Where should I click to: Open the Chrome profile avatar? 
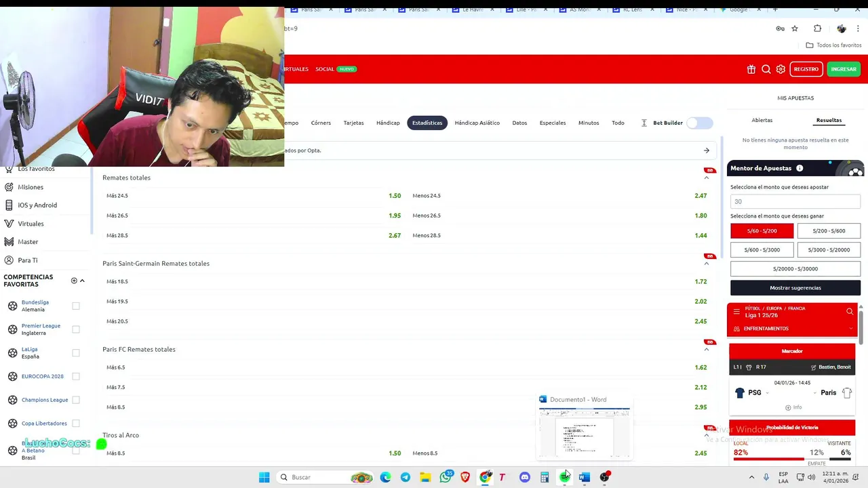(x=842, y=28)
